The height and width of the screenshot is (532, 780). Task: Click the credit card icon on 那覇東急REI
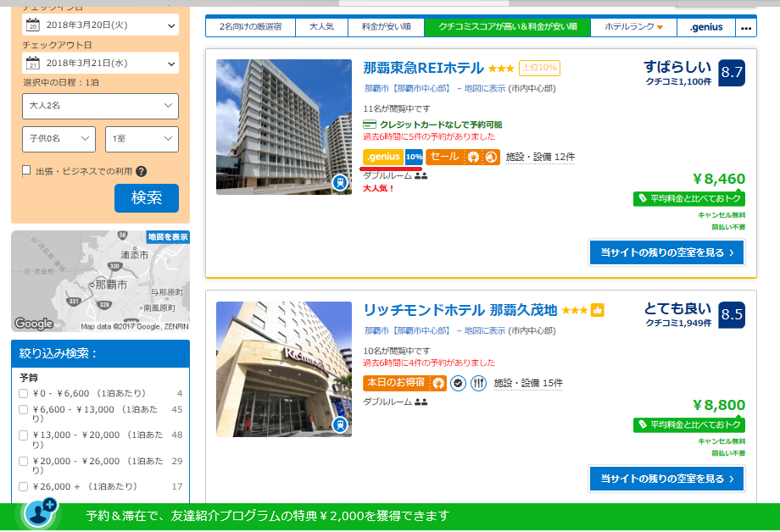click(370, 125)
